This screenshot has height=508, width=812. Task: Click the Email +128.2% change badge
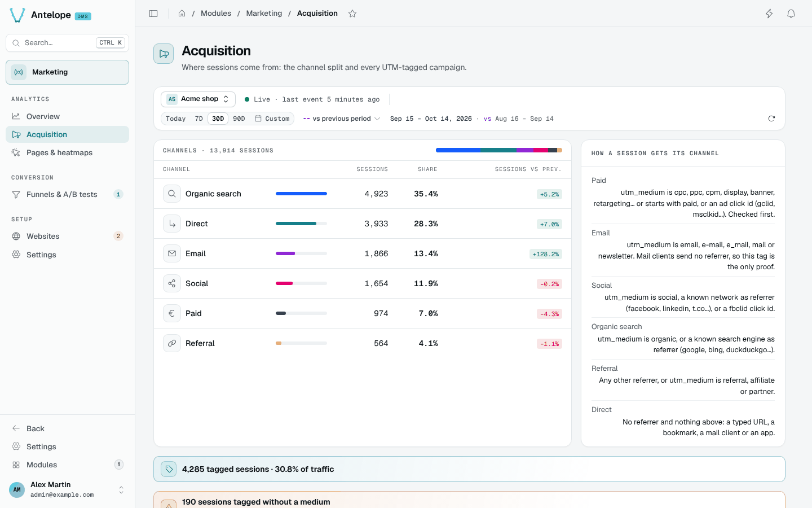coord(546,254)
